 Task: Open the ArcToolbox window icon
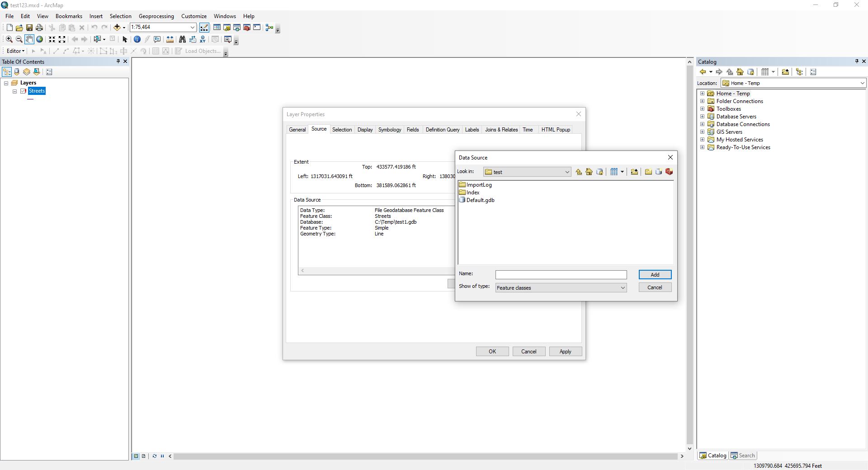tap(247, 27)
